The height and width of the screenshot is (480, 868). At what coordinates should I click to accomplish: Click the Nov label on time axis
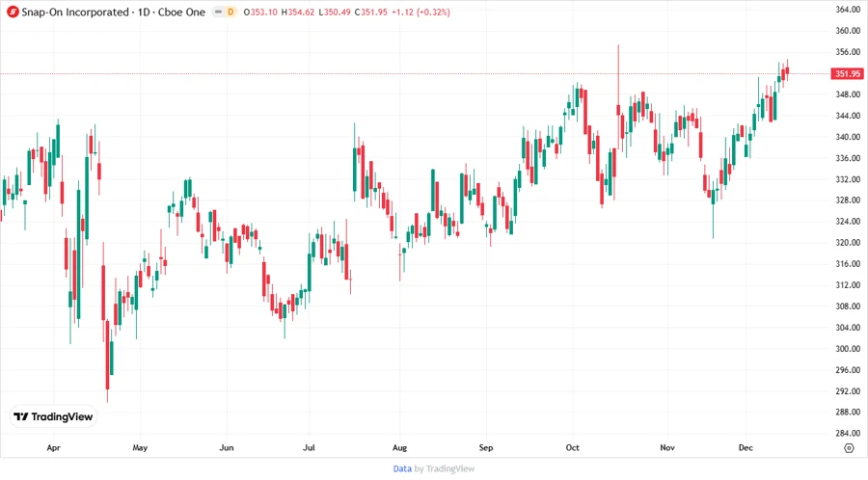tap(667, 447)
